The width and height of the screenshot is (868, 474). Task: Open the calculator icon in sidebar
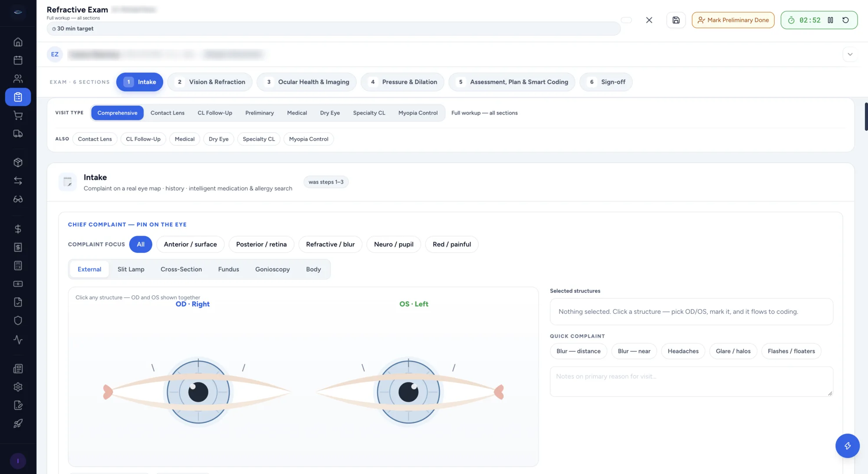point(18,266)
